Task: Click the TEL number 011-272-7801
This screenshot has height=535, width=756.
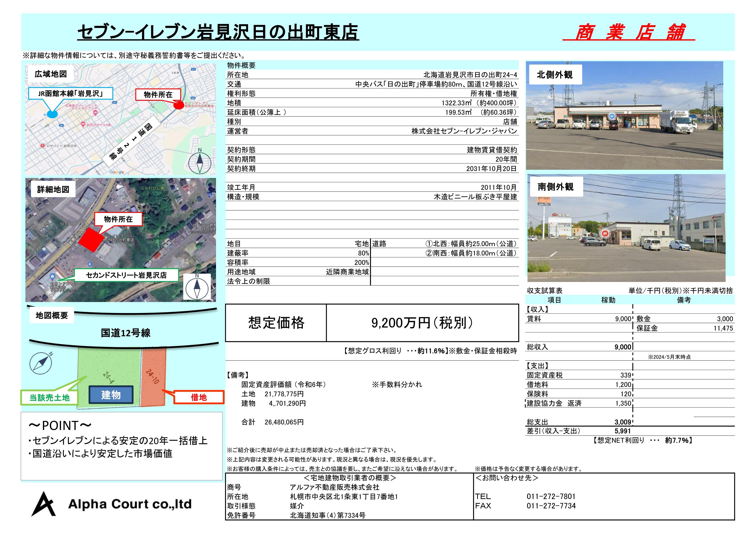Action: click(x=551, y=496)
